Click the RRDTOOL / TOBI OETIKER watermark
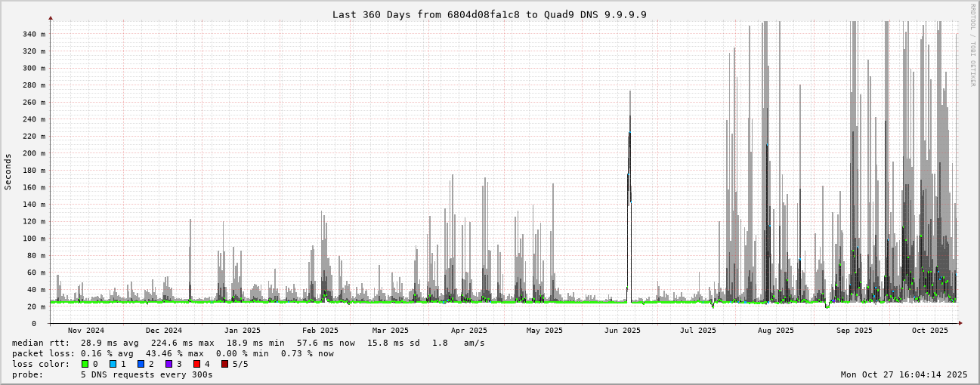Screen dimensions: 980x385 pyautogui.click(x=972, y=45)
